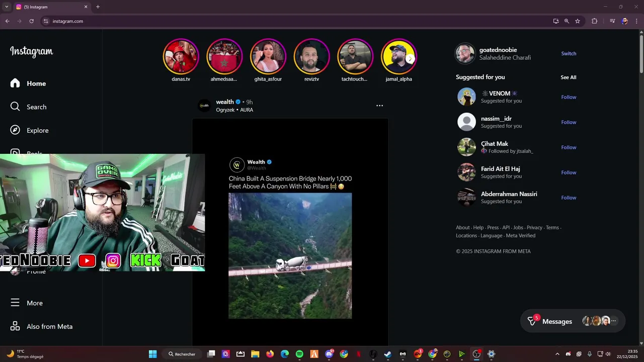Bookmark this page with the star icon
This screenshot has width=644, height=362.
click(578, 21)
